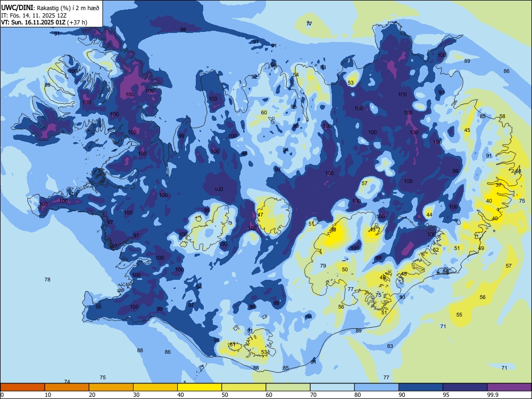
Task: Click the dark navy 95–99.9 legend swatch
Action: (x=465, y=387)
